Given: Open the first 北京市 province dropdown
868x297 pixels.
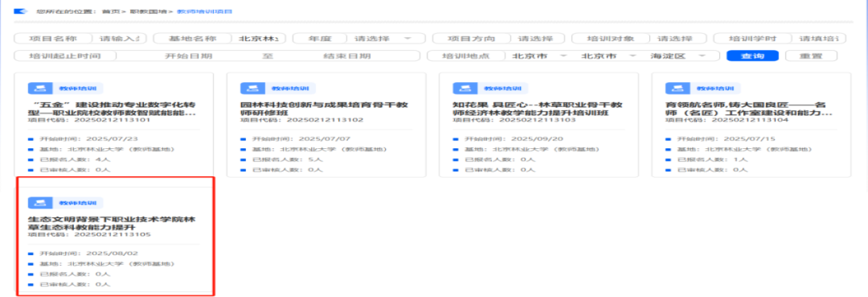Looking at the screenshot, I should pos(538,56).
